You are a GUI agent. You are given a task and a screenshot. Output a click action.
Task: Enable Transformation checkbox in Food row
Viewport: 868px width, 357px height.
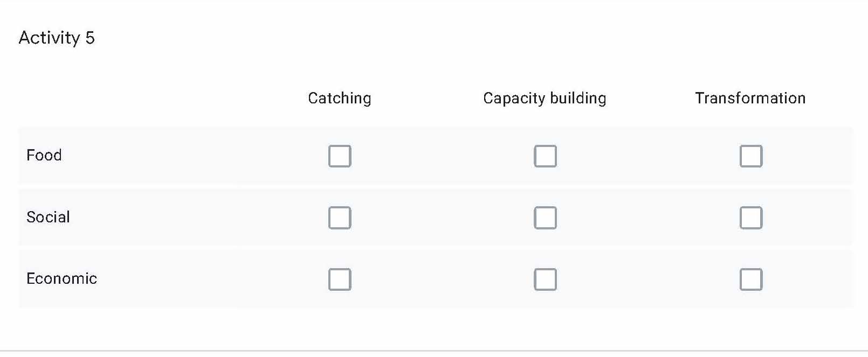751,156
